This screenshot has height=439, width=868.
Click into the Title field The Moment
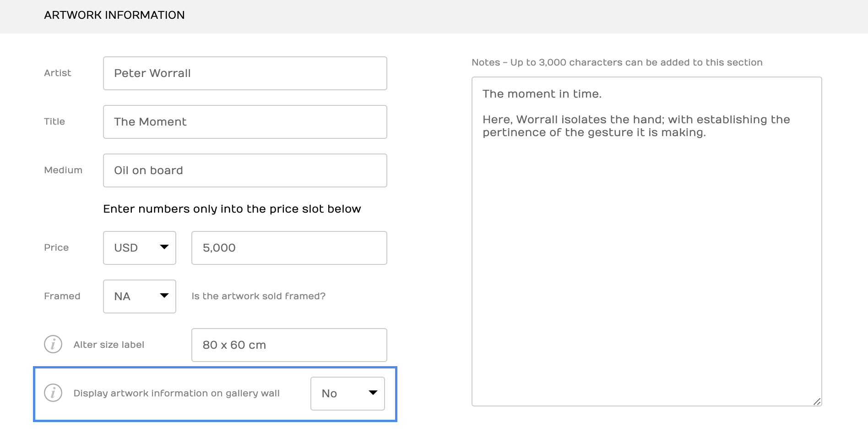(x=245, y=122)
